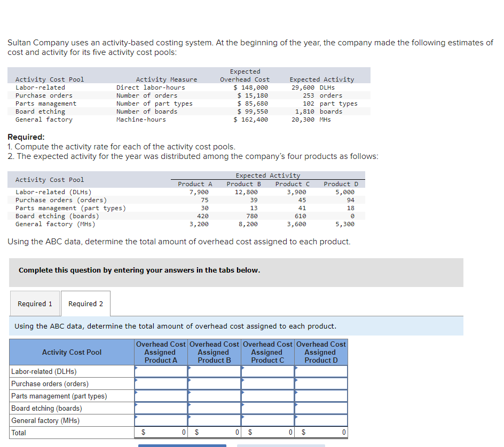Switch to the Required 1 tab
This screenshot has width=504, height=447.
35,304
